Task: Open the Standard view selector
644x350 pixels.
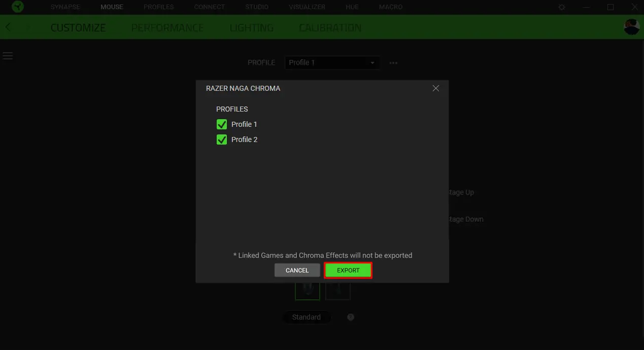Action: pyautogui.click(x=307, y=317)
